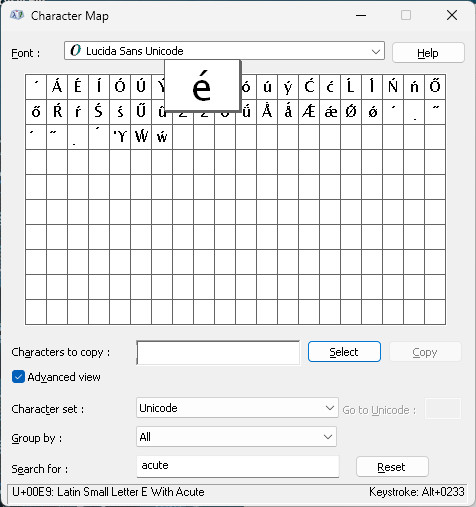This screenshot has height=507, width=476.
Task: Expand the Group by dropdown set to All
Action: 236,437
